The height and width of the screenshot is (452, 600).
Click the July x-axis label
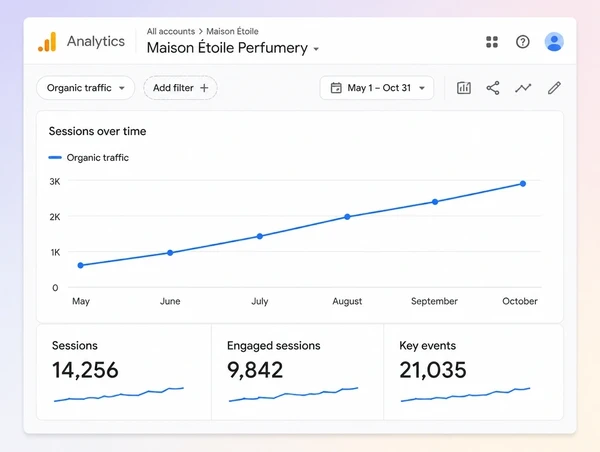(260, 301)
